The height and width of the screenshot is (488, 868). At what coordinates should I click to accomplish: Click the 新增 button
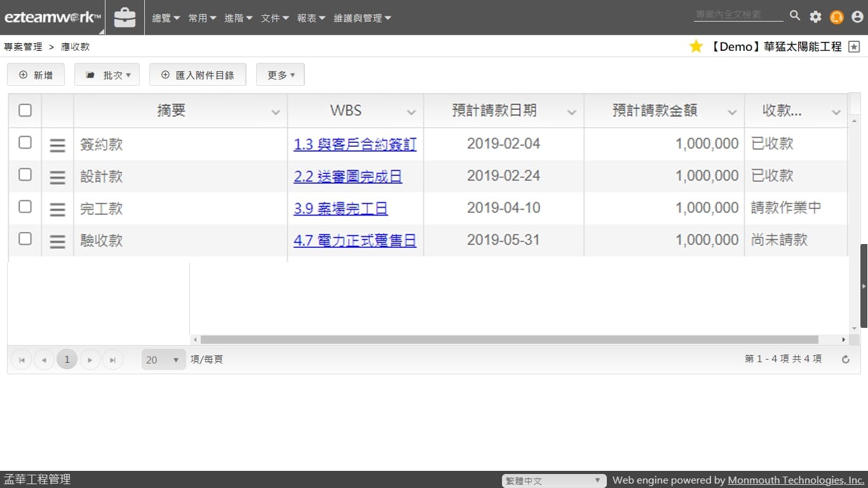pyautogui.click(x=36, y=75)
